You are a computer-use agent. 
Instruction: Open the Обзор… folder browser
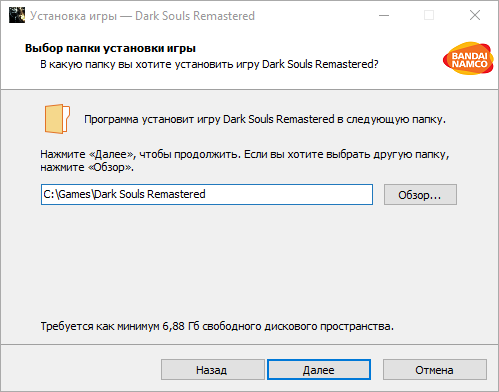[420, 195]
